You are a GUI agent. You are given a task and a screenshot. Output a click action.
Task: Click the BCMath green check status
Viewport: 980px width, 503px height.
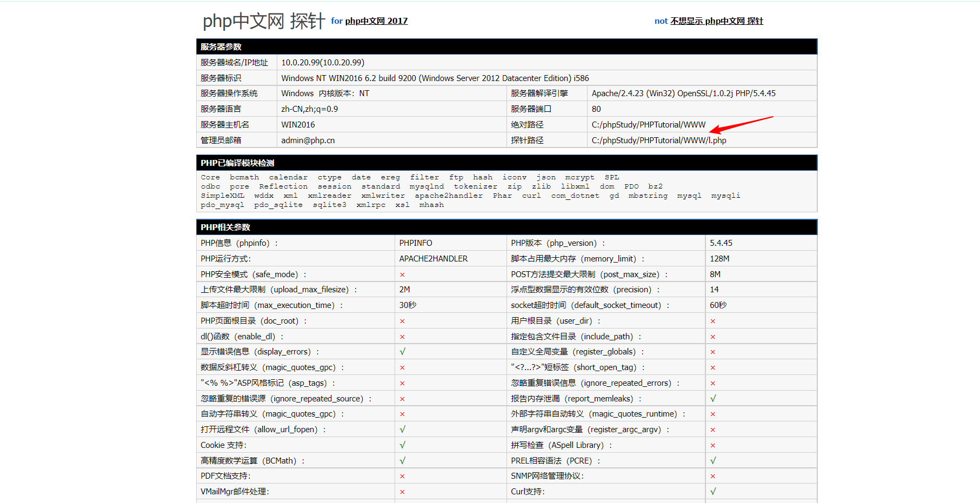403,461
